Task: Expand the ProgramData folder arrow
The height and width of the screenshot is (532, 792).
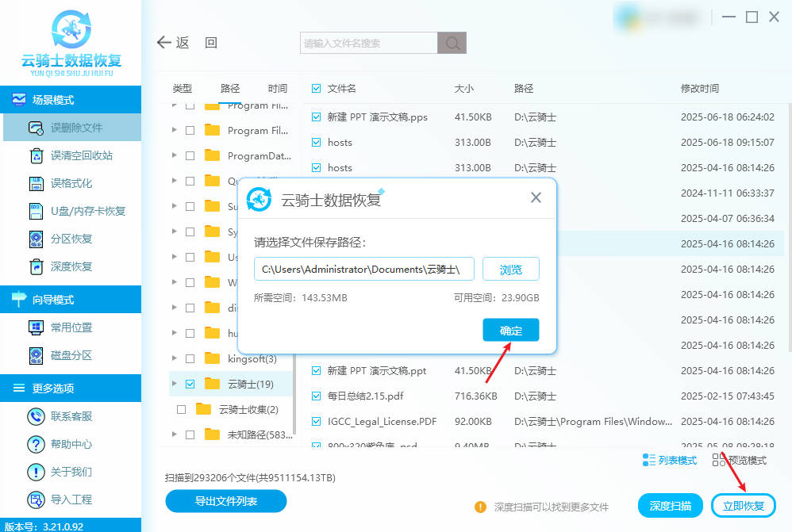Action: (175, 156)
